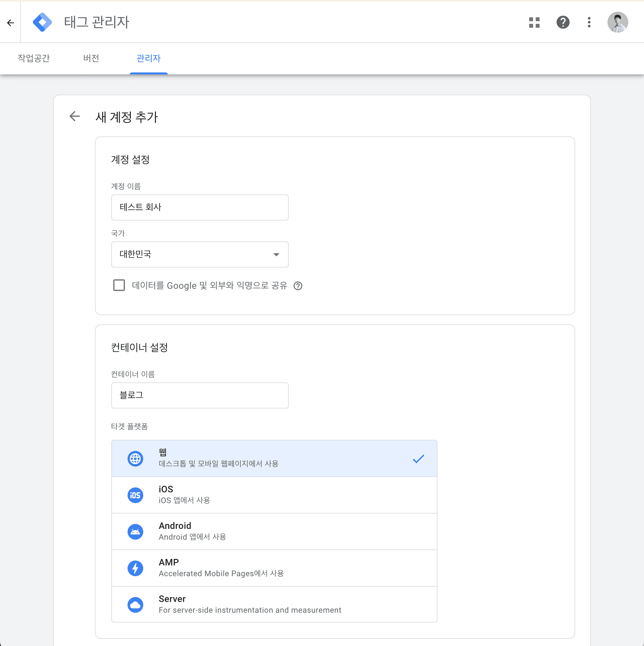Click the 컨테이너 이름 input field
The image size is (644, 646).
pyautogui.click(x=200, y=395)
